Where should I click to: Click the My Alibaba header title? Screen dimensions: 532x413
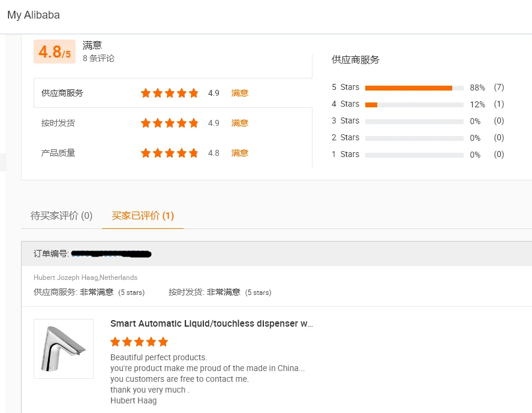pyautogui.click(x=34, y=15)
